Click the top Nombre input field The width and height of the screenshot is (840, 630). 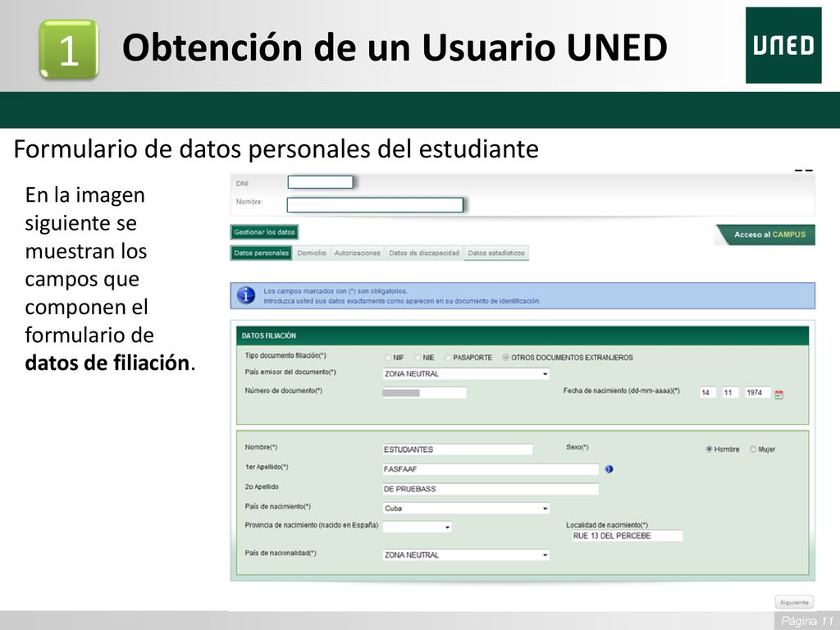pos(375,204)
